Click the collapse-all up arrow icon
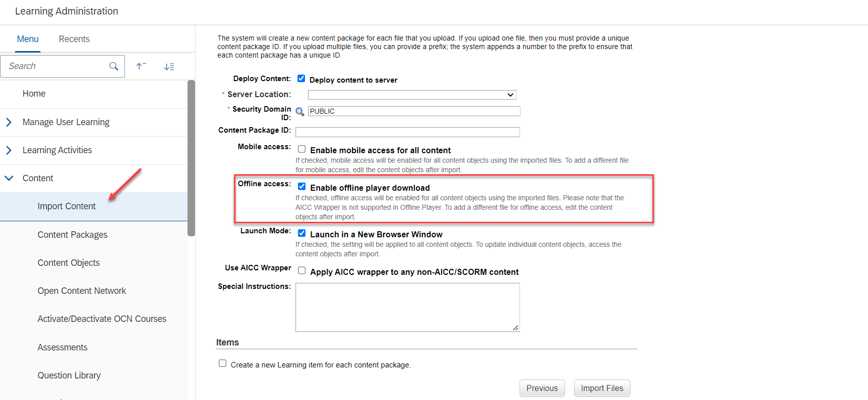 [x=141, y=66]
